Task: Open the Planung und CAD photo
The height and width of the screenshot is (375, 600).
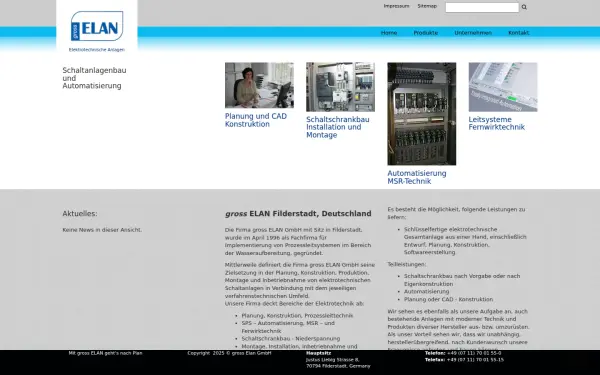Action: [259, 85]
